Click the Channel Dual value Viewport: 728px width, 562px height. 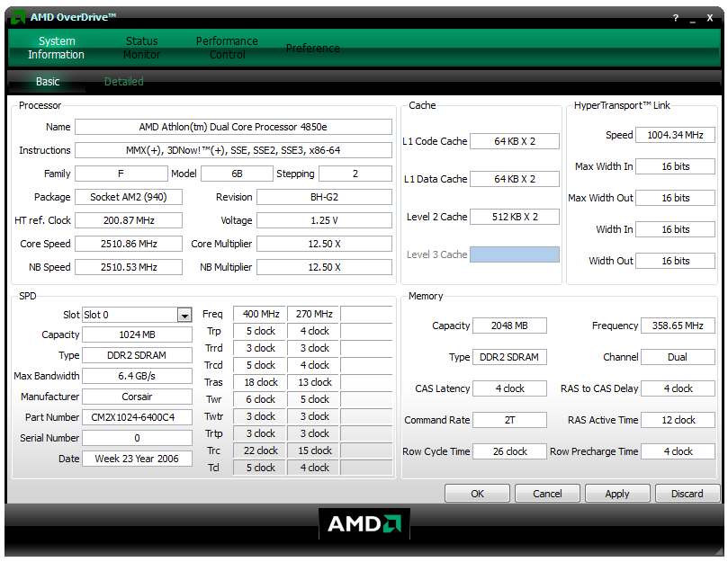678,357
